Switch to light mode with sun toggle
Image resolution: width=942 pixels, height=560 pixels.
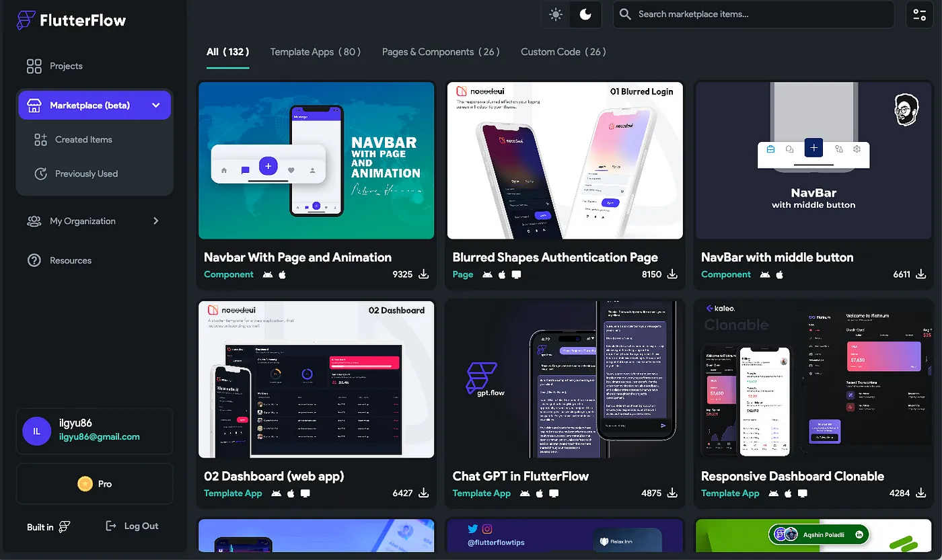556,14
